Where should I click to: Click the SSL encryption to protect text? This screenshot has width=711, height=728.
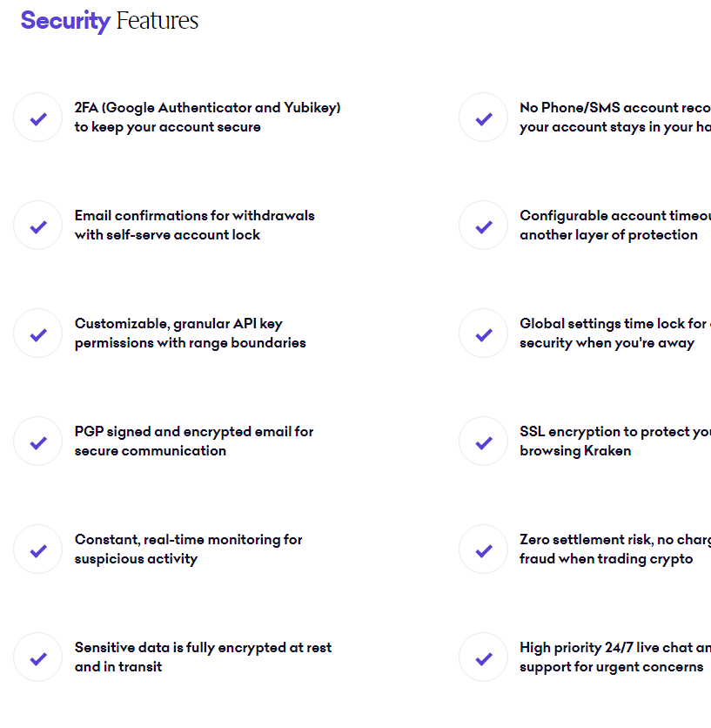click(x=615, y=442)
